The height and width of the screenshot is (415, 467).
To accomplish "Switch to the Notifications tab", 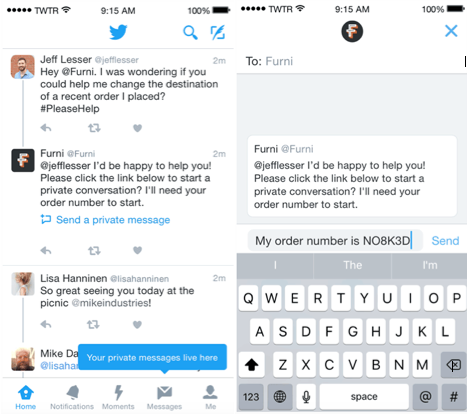I will tap(72, 398).
